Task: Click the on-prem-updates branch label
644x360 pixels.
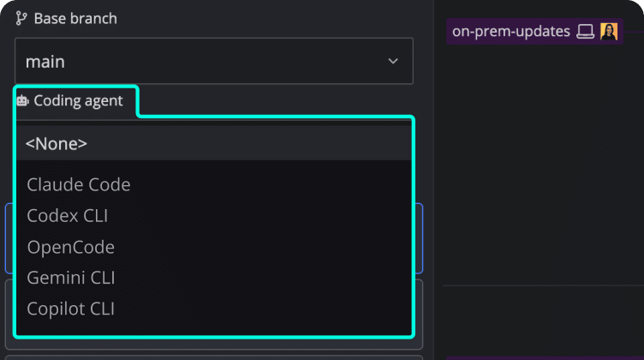Action: pos(511,32)
